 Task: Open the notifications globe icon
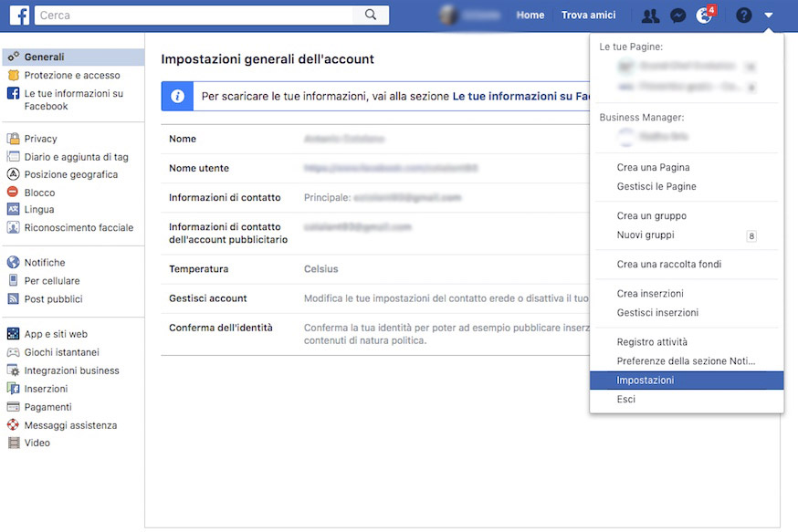(x=704, y=16)
